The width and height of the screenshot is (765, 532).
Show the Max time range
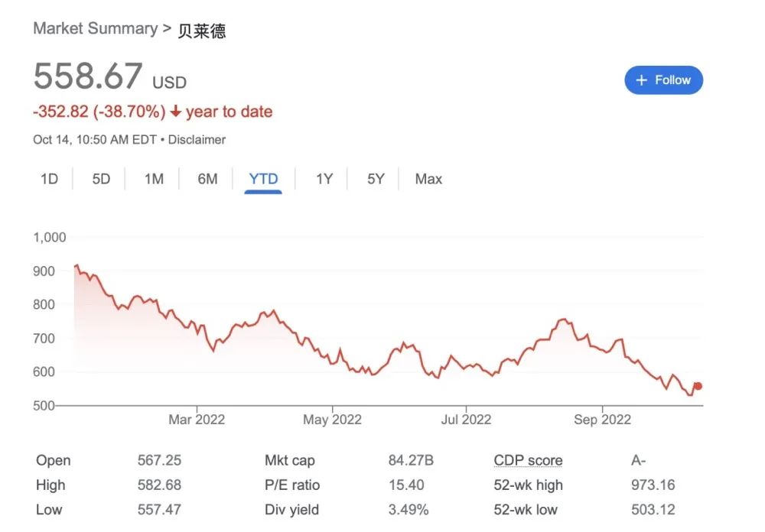(428, 179)
